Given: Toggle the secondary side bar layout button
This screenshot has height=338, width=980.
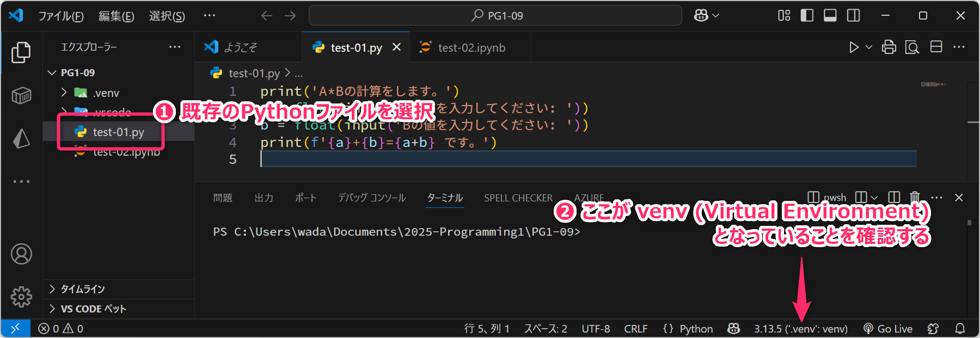Looking at the screenshot, I should (853, 16).
